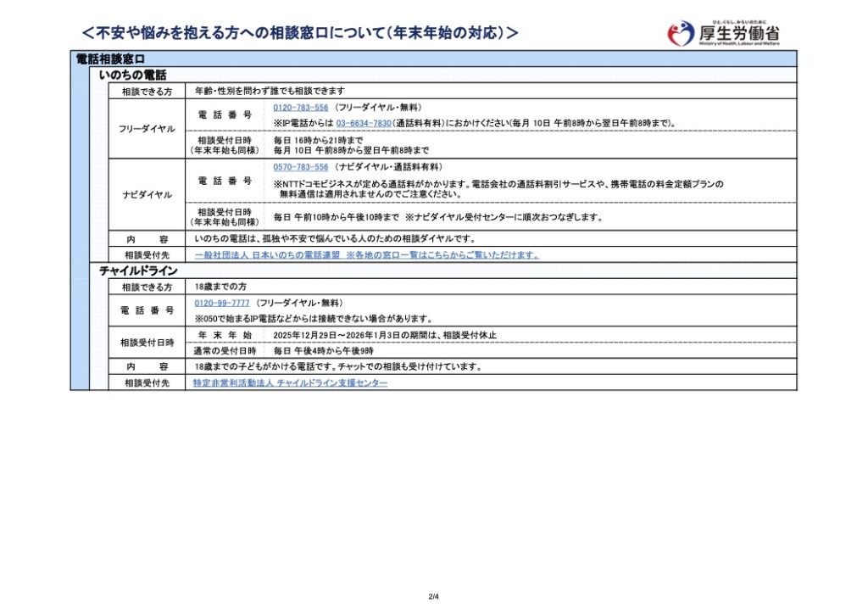Click the チャイルドライン subsection heading

click(x=138, y=271)
